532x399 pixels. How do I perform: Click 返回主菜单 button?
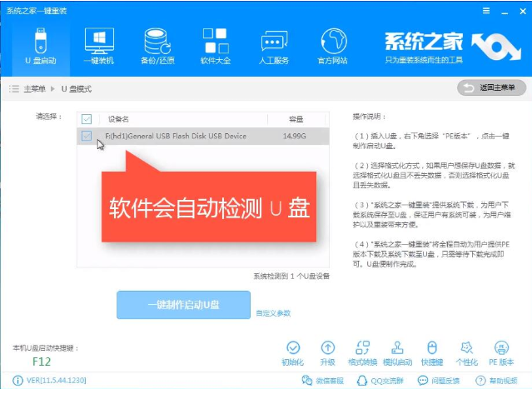coord(492,88)
